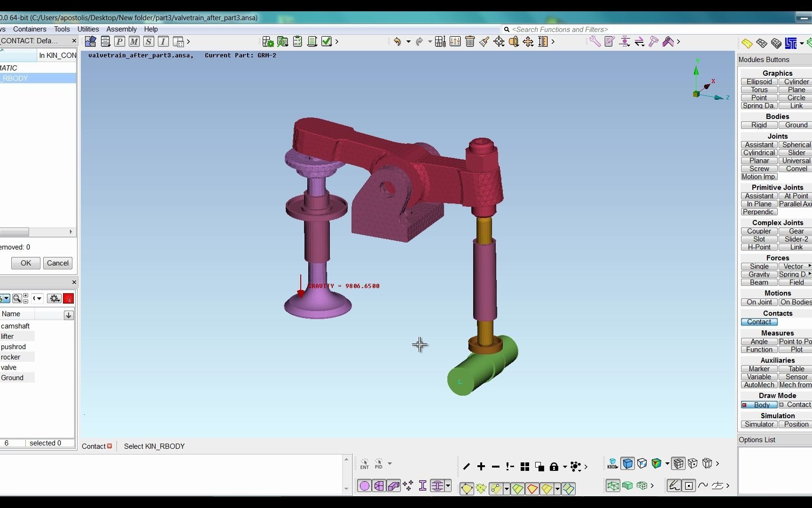The width and height of the screenshot is (812, 508).
Task: Click the I includes list icon
Action: [x=163, y=41]
